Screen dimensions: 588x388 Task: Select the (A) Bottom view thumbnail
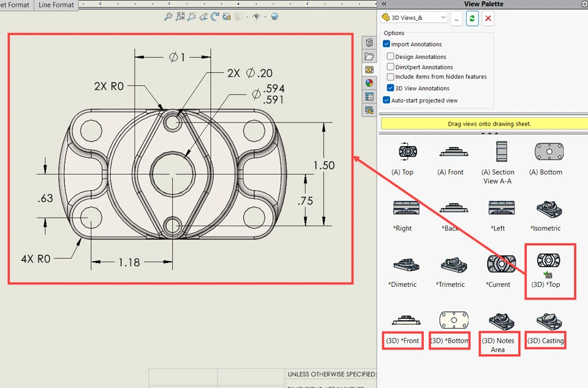[x=549, y=151]
